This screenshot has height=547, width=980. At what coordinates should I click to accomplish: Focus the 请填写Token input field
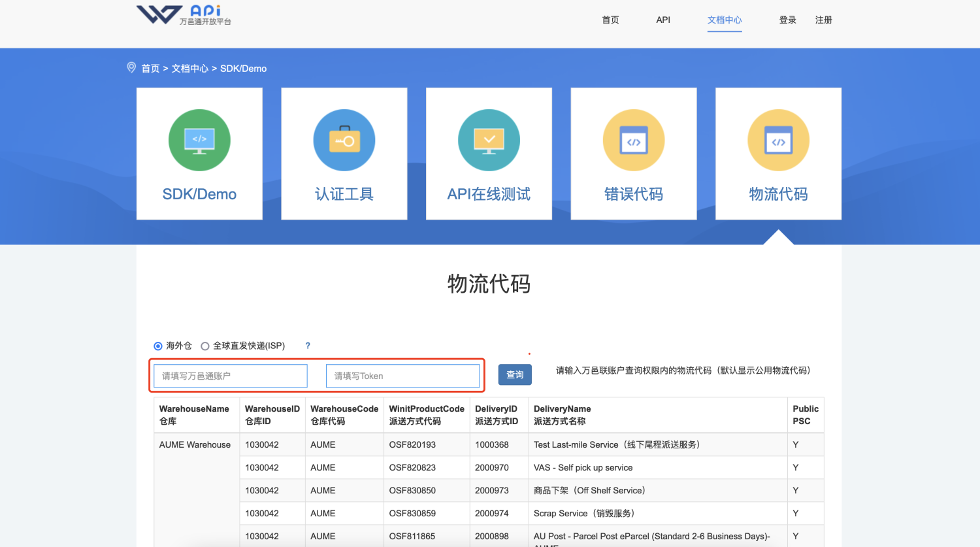[x=402, y=376]
